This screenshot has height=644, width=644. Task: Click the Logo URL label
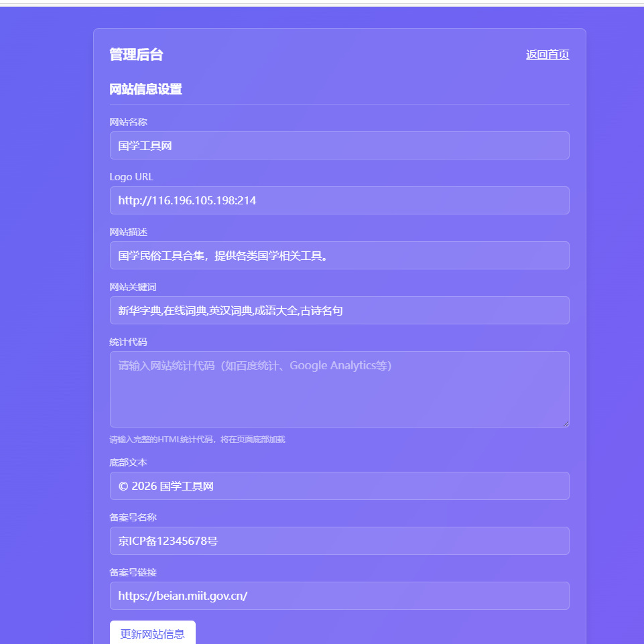[131, 177]
